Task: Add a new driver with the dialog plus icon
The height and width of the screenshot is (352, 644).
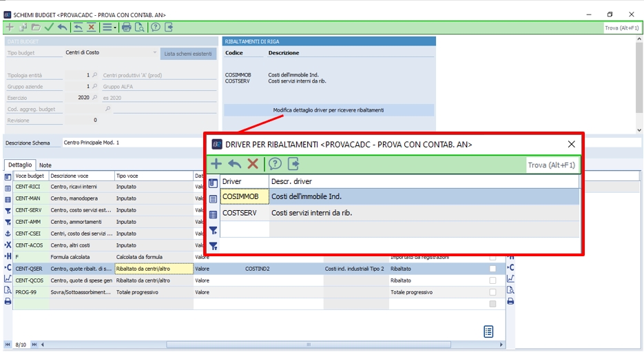Action: pos(216,164)
